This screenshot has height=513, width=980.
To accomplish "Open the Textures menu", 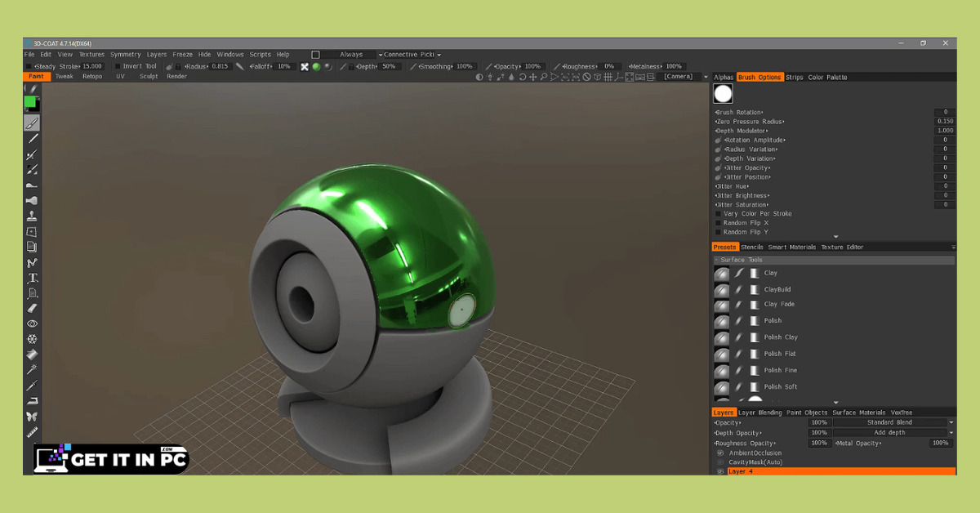I will (x=91, y=55).
